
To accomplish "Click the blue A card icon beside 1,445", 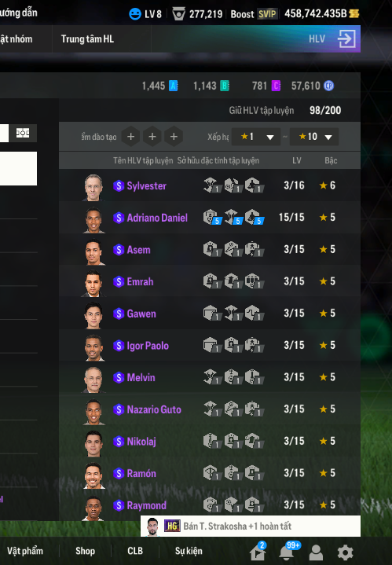I will click(174, 86).
